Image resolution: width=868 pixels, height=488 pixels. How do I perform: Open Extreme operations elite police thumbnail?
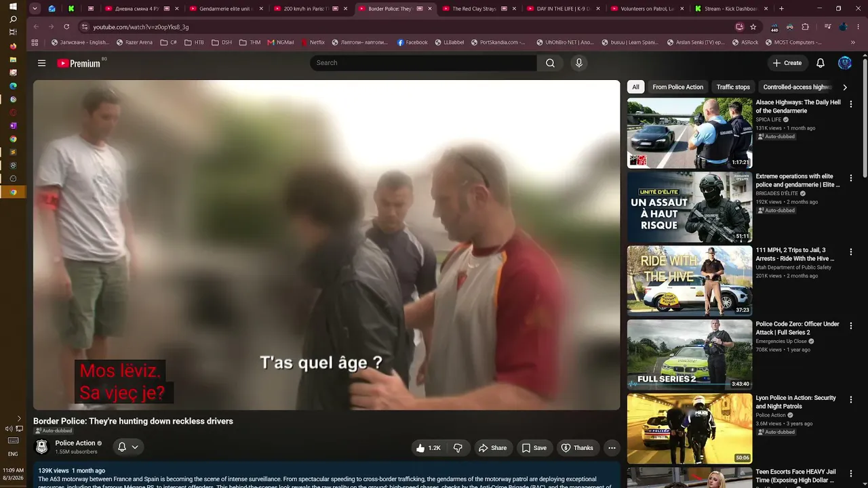click(x=690, y=207)
